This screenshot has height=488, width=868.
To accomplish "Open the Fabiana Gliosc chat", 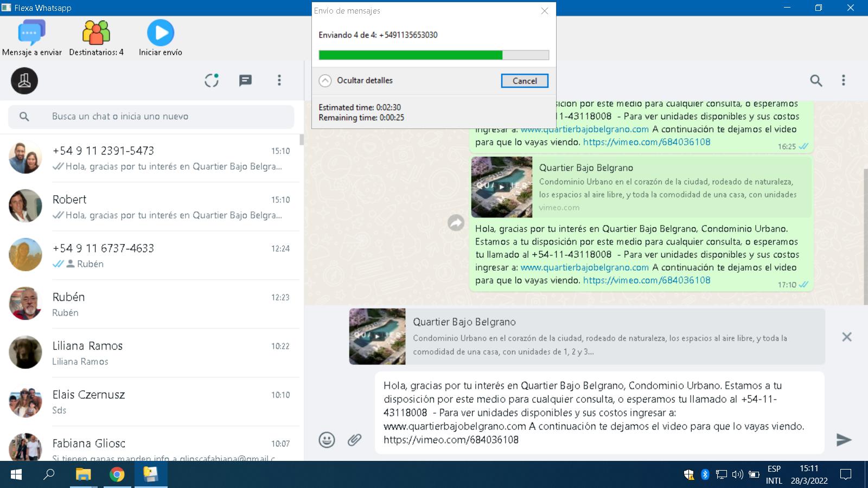I will point(150,444).
